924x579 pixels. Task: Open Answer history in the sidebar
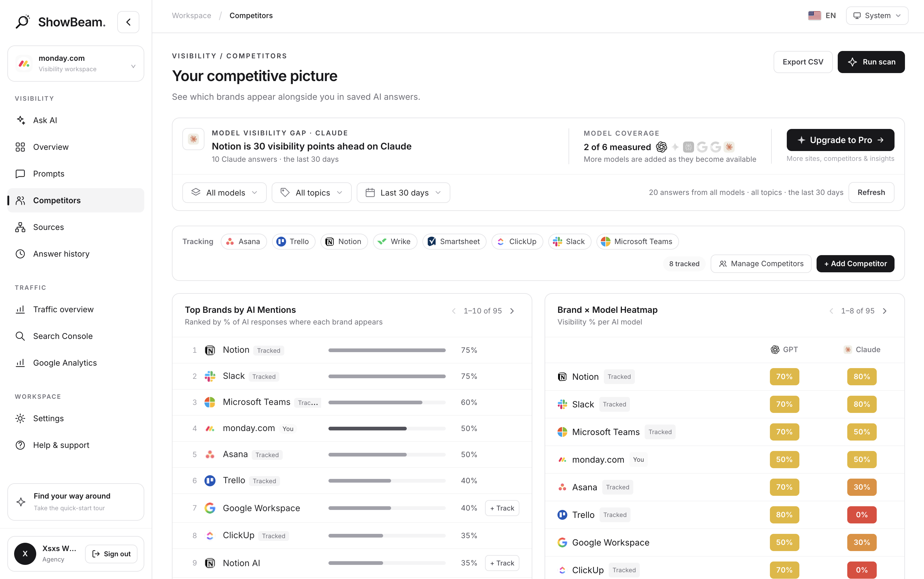pos(76,254)
